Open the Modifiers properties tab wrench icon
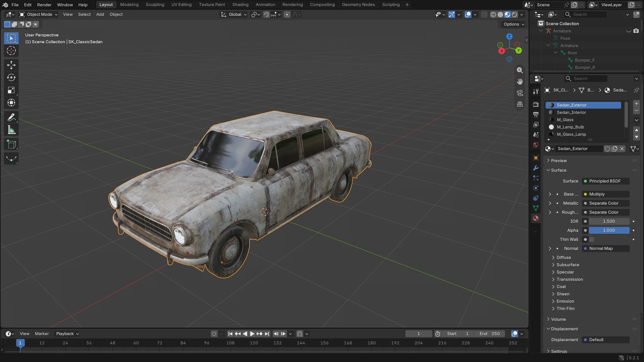This screenshot has height=362, width=644. (536, 168)
